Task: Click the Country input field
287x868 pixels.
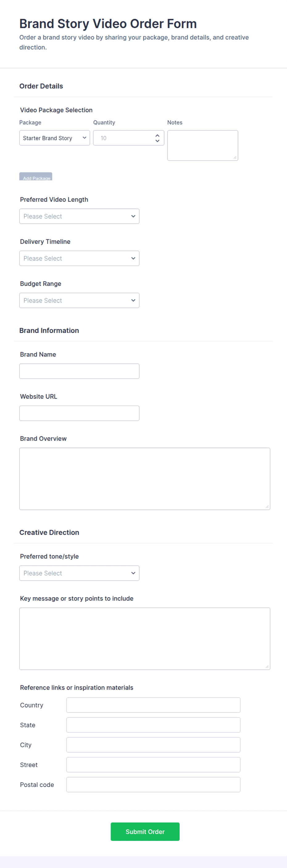Action: 153,705
